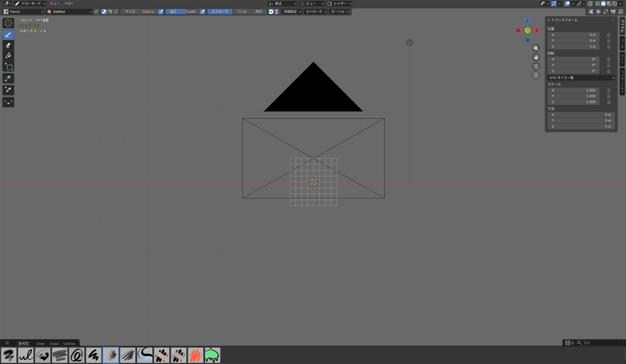Select the Eyedropper tool
Image resolution: width=626 pixels, height=364 pixels.
(x=8, y=90)
